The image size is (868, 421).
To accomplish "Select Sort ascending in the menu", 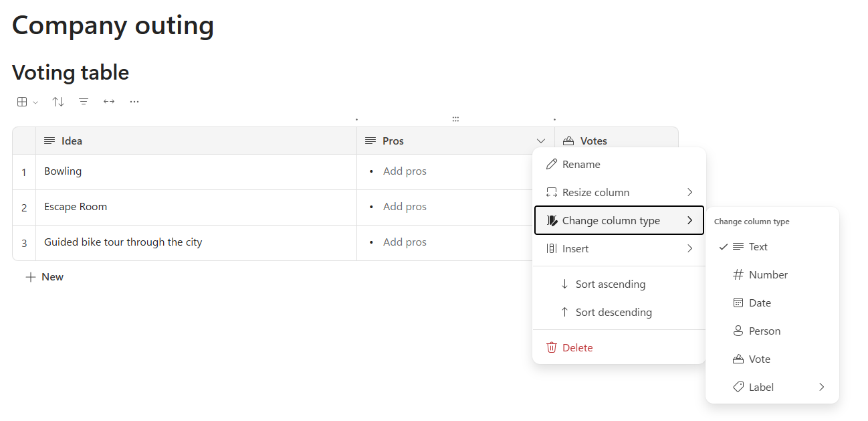I will (x=610, y=284).
